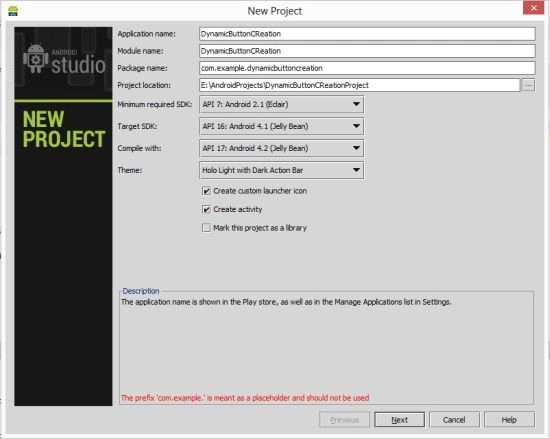Click the 'Theme:' label
Viewport: 550px width, 439px height.
pos(130,170)
